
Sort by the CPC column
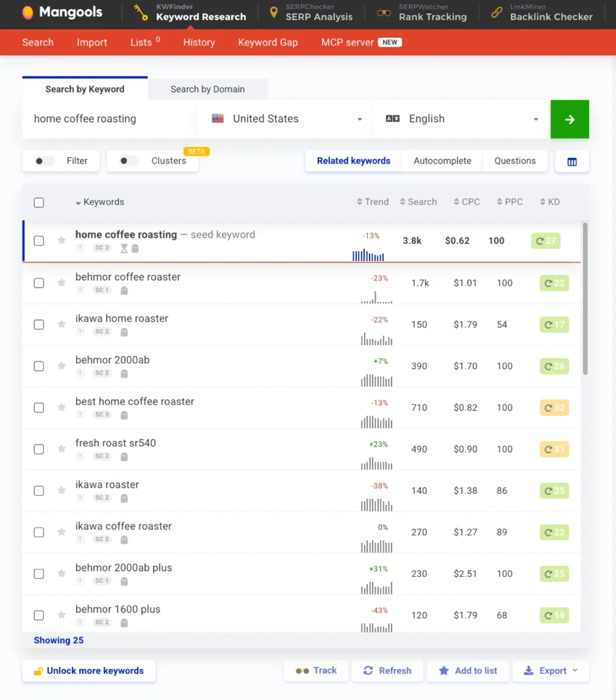click(x=467, y=202)
